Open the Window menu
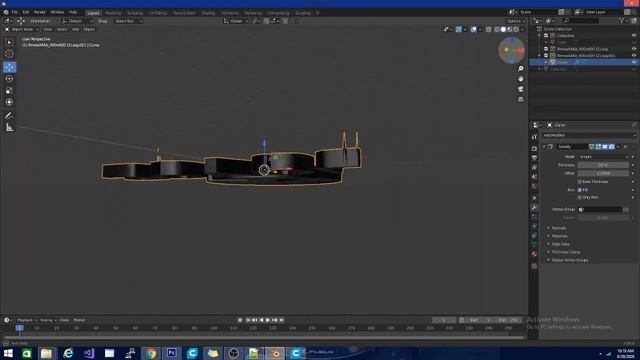Viewport: 640px width, 360px height. [x=57, y=12]
